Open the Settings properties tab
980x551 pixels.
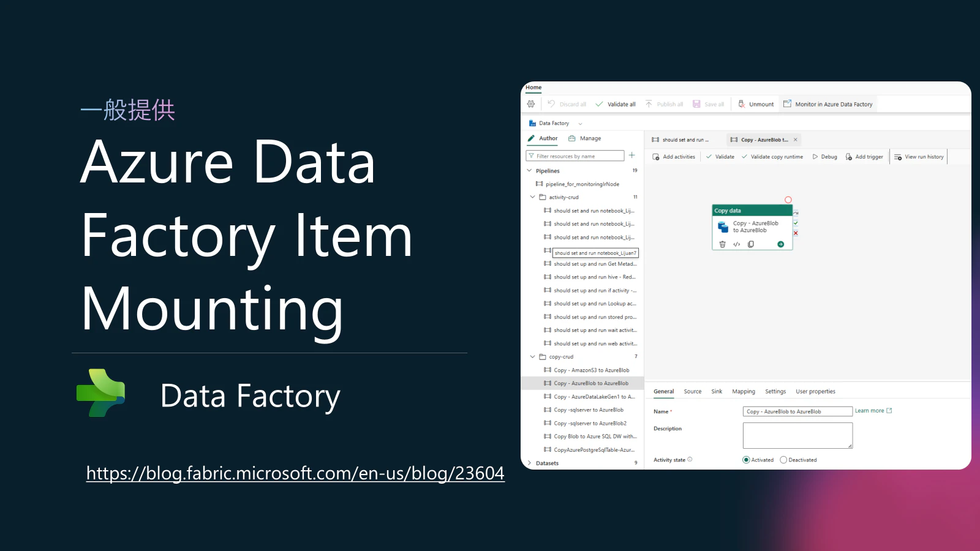click(775, 392)
